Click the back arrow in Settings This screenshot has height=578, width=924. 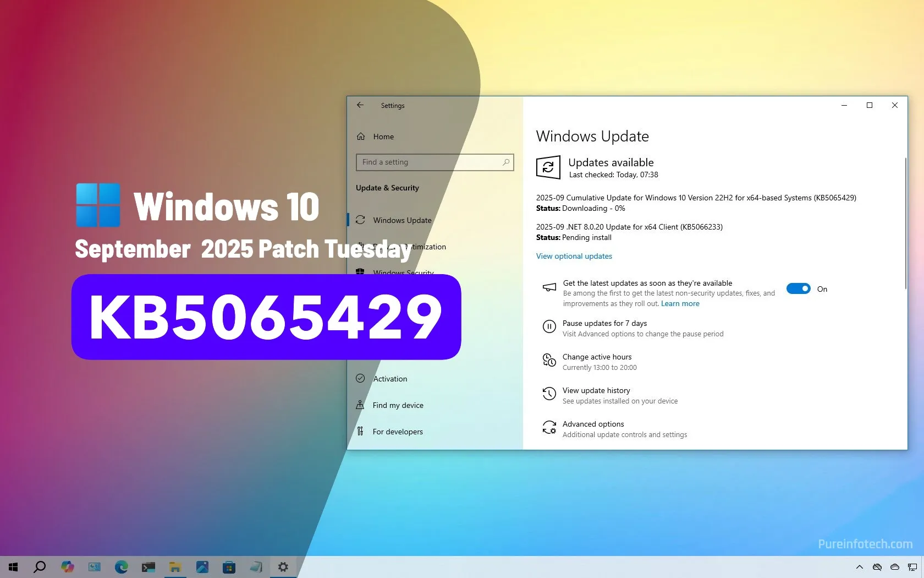pos(360,105)
